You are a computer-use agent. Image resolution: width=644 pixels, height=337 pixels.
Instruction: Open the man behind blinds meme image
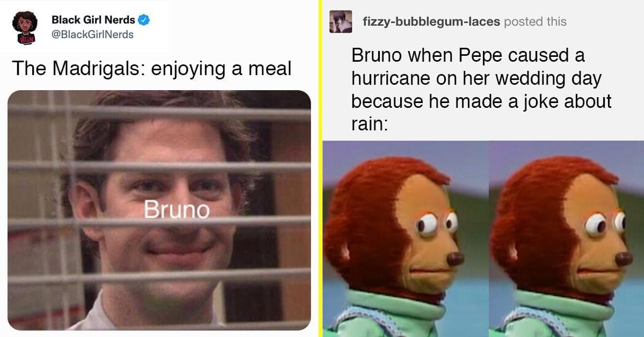159,210
